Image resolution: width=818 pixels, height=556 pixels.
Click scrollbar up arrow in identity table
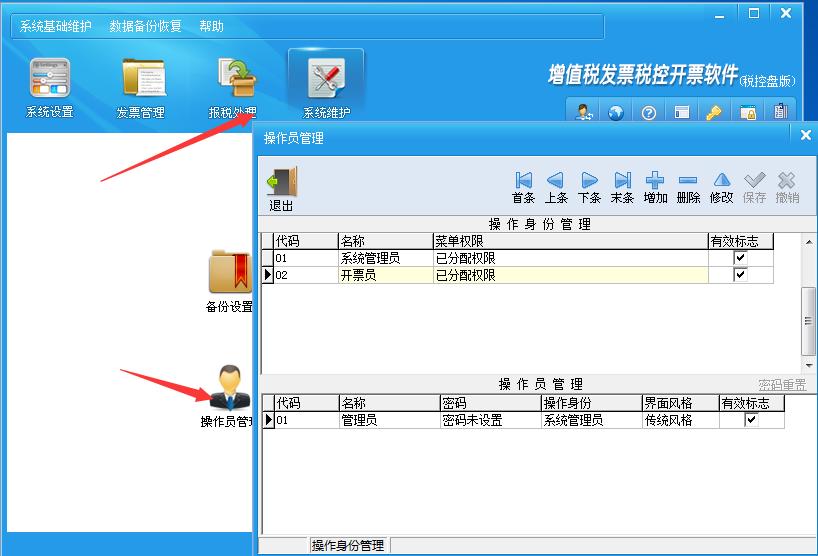[x=808, y=242]
